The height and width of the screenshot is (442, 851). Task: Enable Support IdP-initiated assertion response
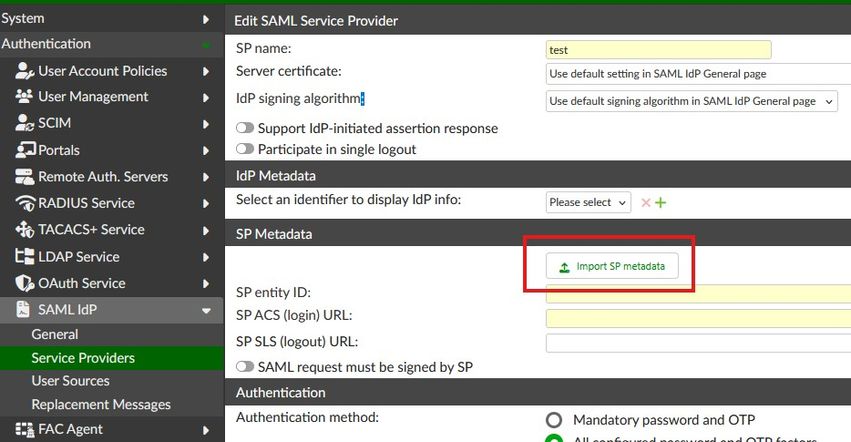coord(244,129)
